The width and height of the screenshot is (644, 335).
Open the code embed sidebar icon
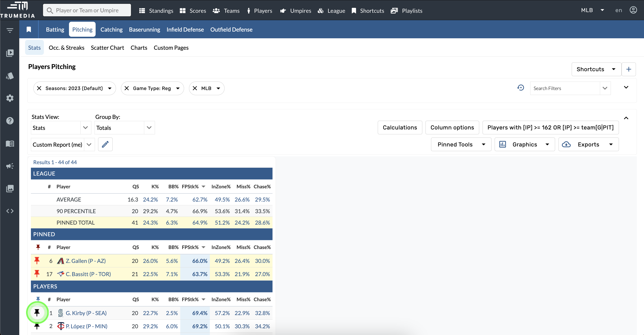(10, 211)
